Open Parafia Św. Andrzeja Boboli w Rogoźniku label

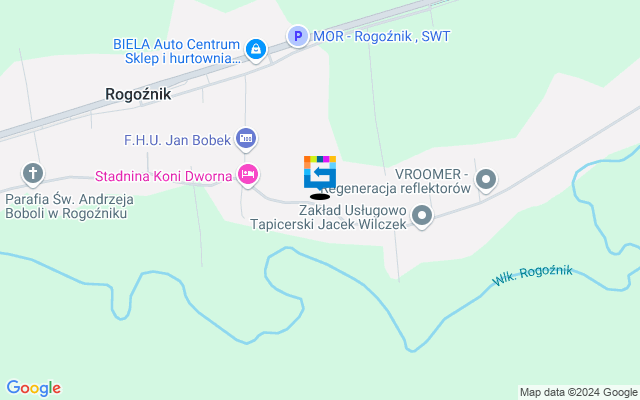tap(69, 207)
